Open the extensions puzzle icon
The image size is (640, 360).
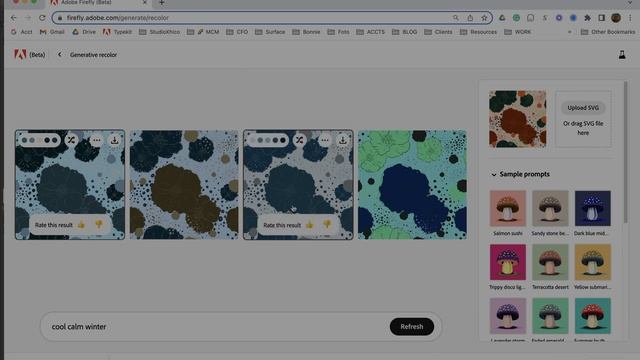[587, 18]
